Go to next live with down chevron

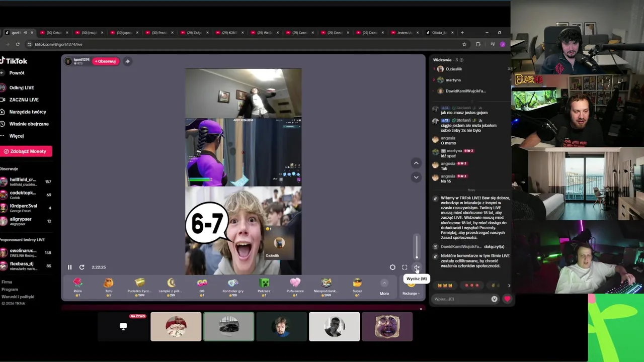point(416,177)
